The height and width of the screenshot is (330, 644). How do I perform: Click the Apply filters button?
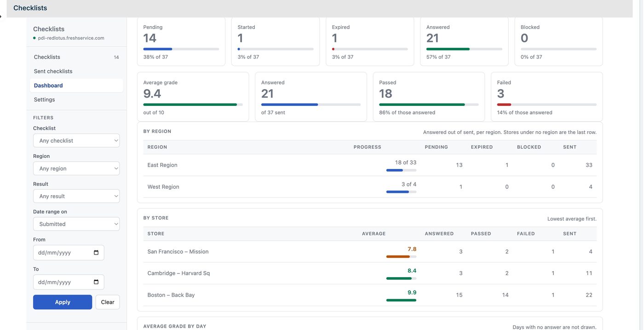tap(63, 302)
